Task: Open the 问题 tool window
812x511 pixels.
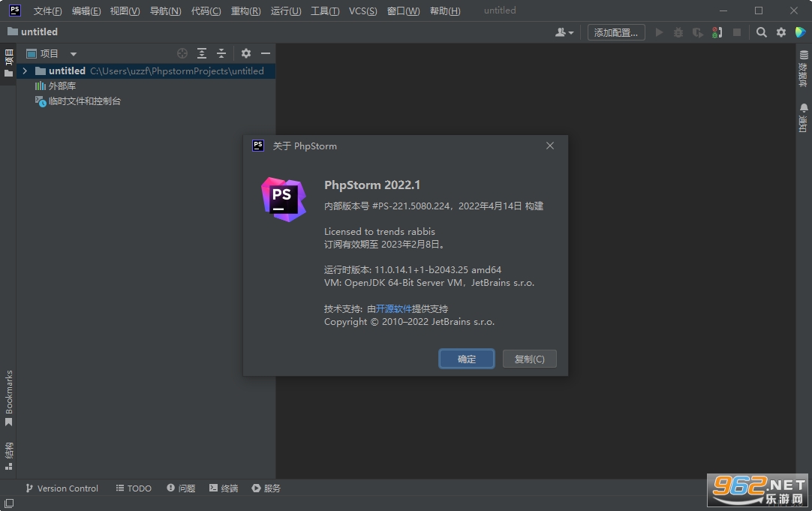Action: coord(181,488)
